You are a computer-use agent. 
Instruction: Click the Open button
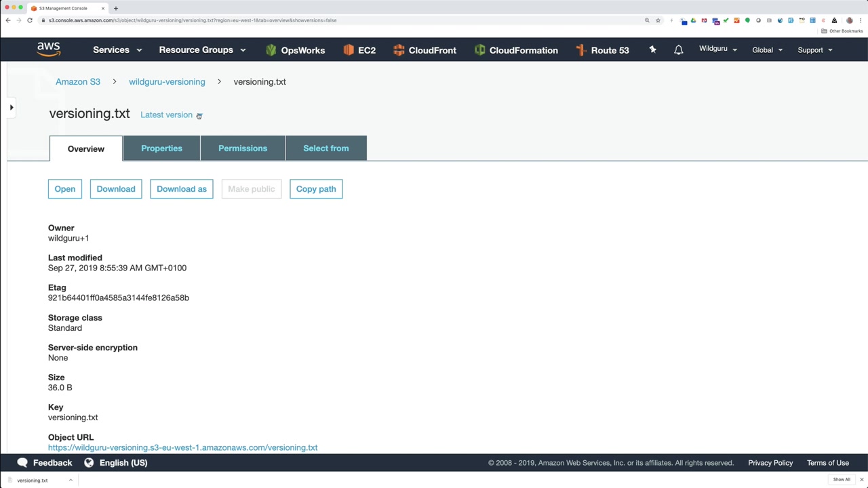65,189
